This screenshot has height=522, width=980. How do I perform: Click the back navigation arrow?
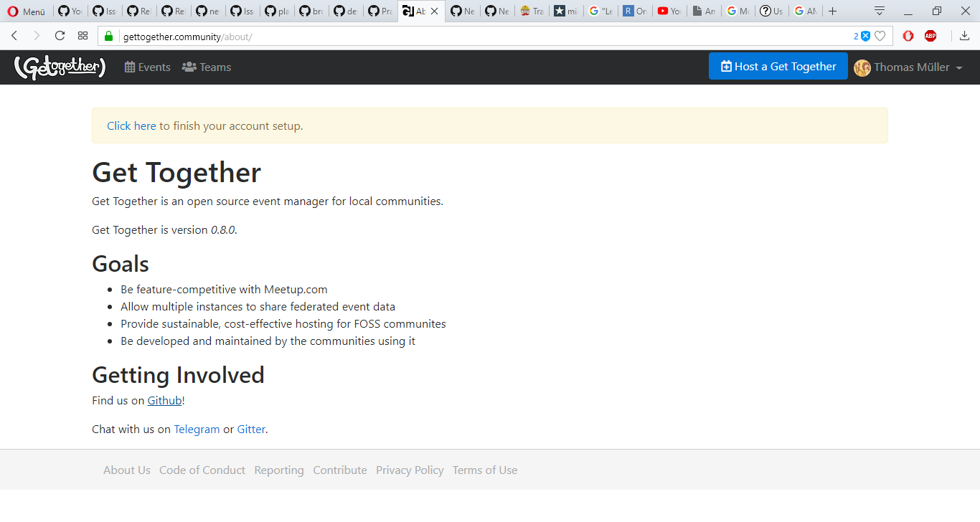pyautogui.click(x=14, y=35)
